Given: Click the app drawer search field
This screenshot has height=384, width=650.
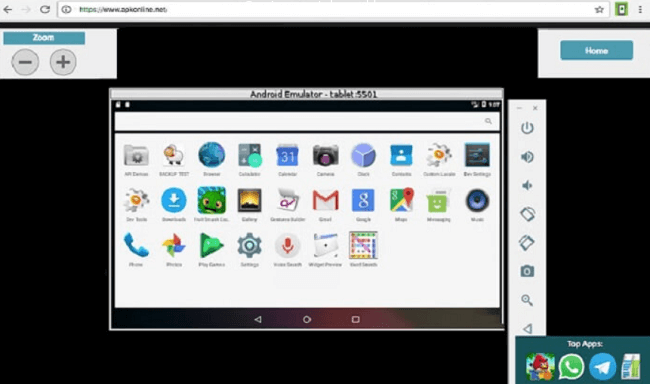Looking at the screenshot, I should [307, 121].
